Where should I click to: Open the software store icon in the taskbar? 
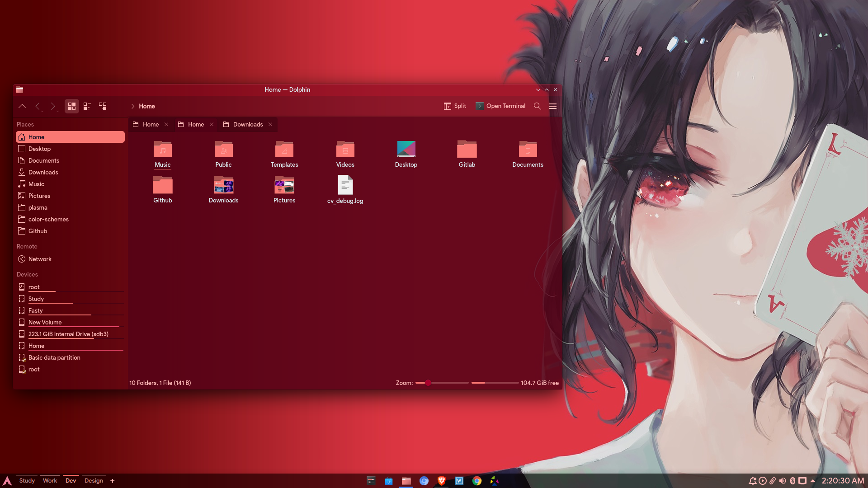[389, 481]
